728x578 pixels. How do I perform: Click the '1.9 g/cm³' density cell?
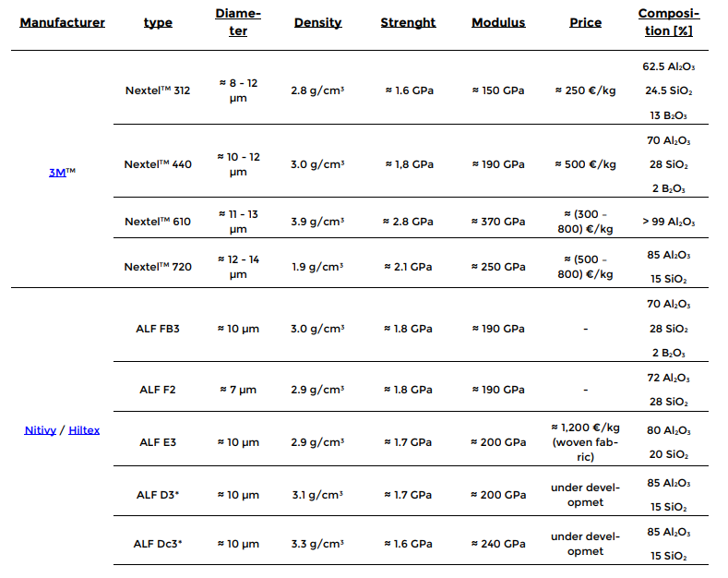click(x=318, y=267)
